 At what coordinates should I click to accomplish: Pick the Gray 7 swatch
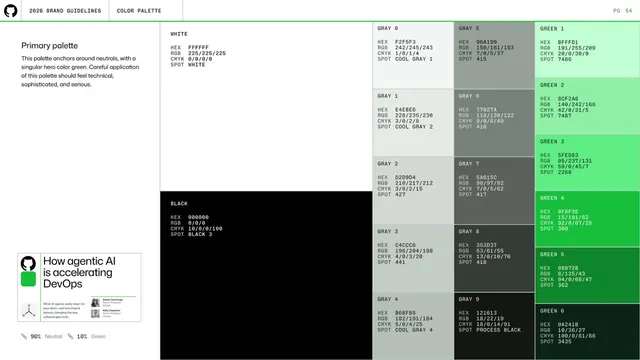494,191
